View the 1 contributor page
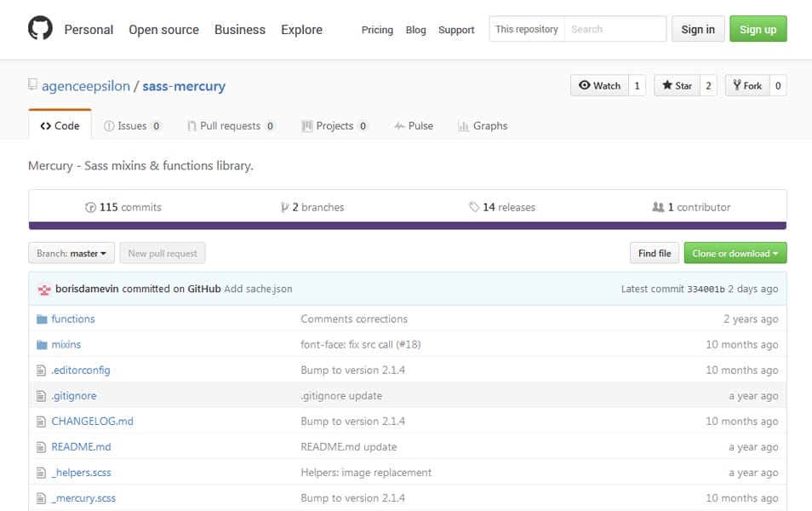Screen dimensions: 812x511 [691, 207]
